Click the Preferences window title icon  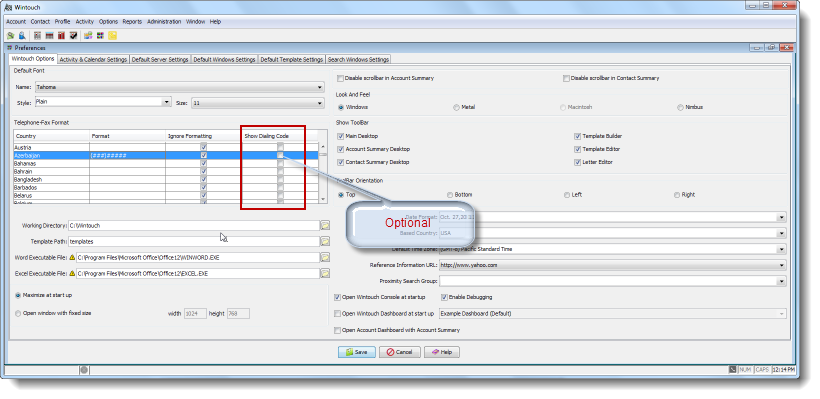pyautogui.click(x=9, y=48)
